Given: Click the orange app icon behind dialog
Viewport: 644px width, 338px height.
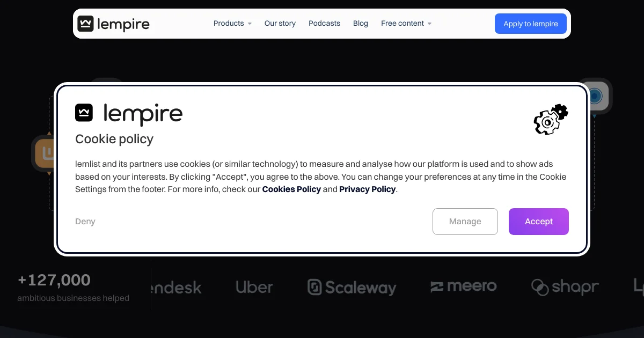Looking at the screenshot, I should (44, 155).
